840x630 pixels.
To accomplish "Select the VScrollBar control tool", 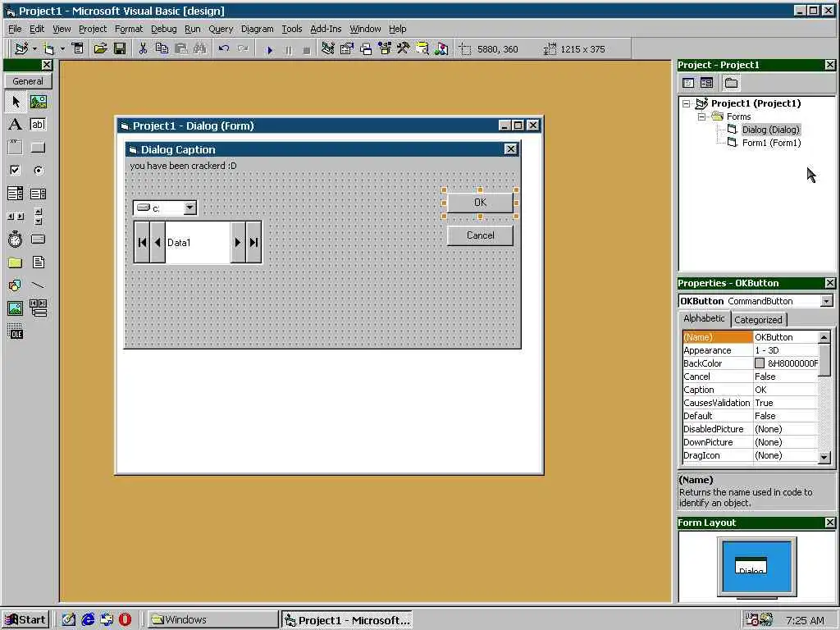I will 38,217.
